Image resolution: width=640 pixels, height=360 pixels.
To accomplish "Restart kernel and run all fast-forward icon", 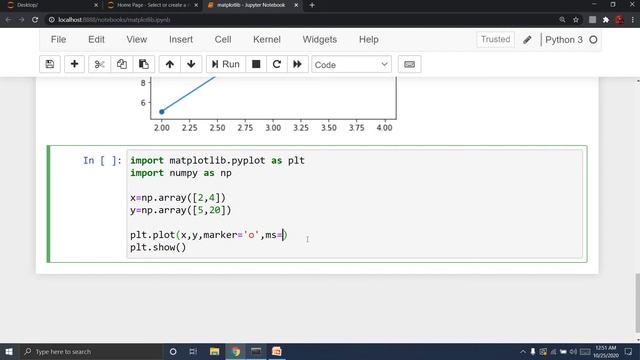I will click(x=298, y=64).
